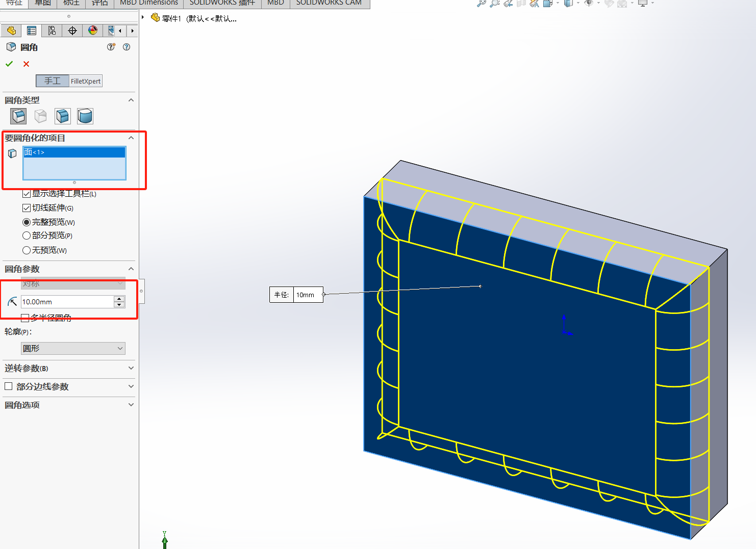Image resolution: width=756 pixels, height=549 pixels.
Task: Choose the 面圆角 fillet type
Action: [x=62, y=116]
